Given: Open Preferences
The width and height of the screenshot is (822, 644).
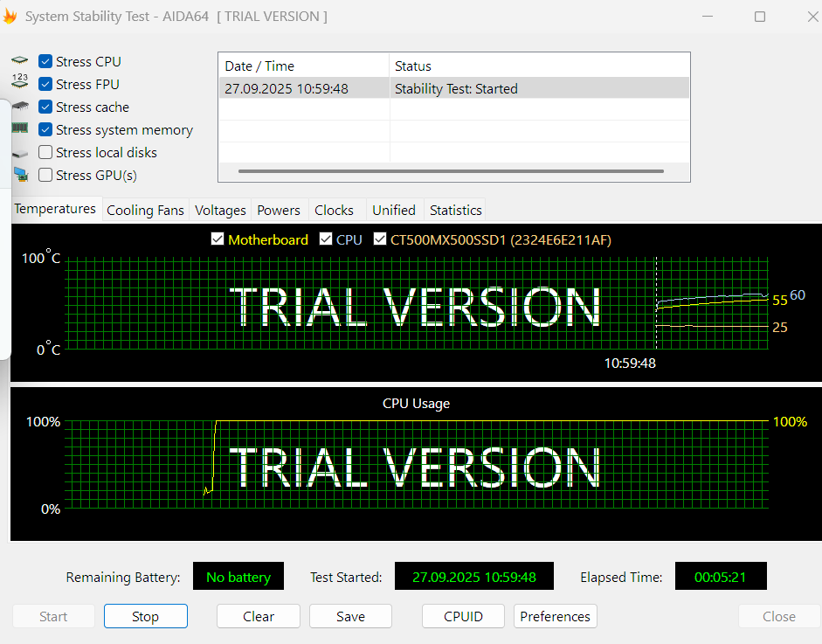Looking at the screenshot, I should coord(556,616).
